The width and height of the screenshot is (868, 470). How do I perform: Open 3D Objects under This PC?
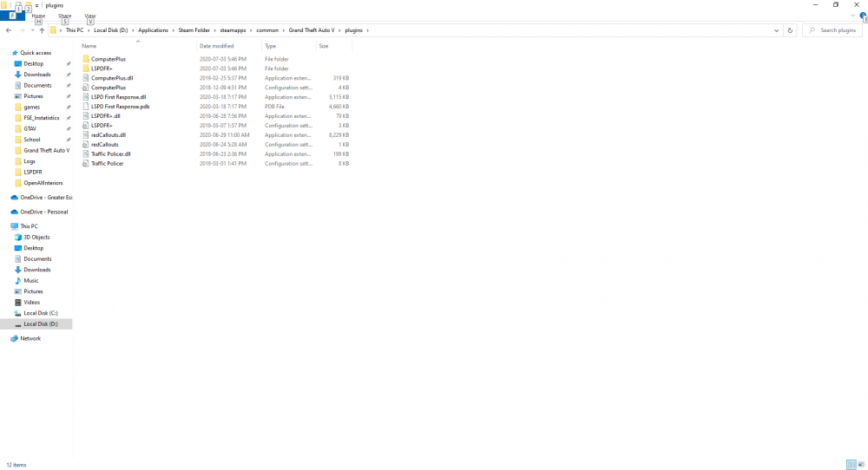pos(36,238)
